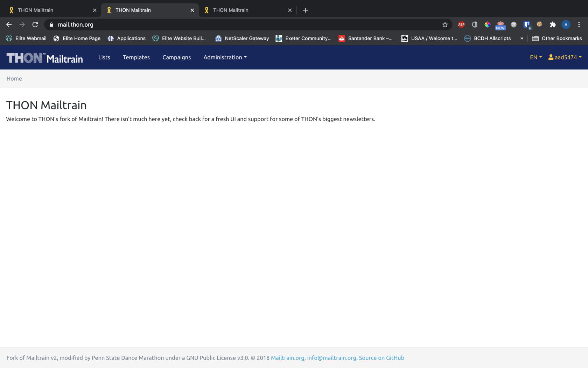The height and width of the screenshot is (368, 588).
Task: Open the Chrome three-dot menu
Action: point(579,25)
